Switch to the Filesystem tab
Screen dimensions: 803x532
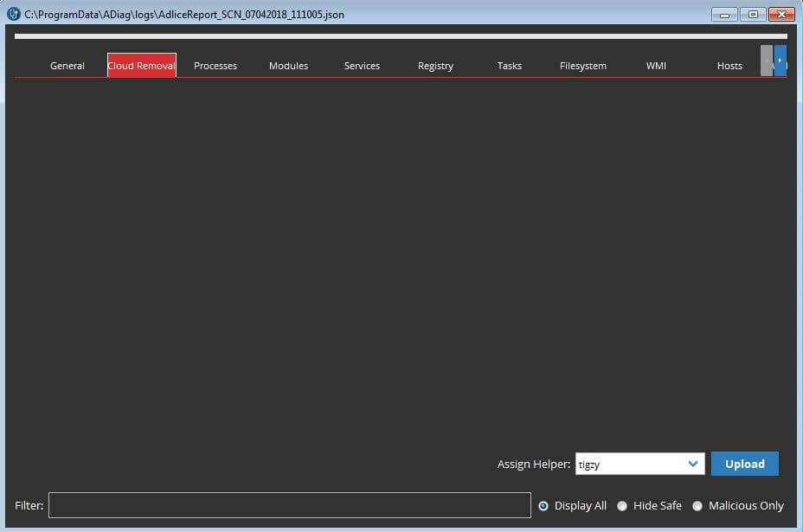[x=583, y=66]
